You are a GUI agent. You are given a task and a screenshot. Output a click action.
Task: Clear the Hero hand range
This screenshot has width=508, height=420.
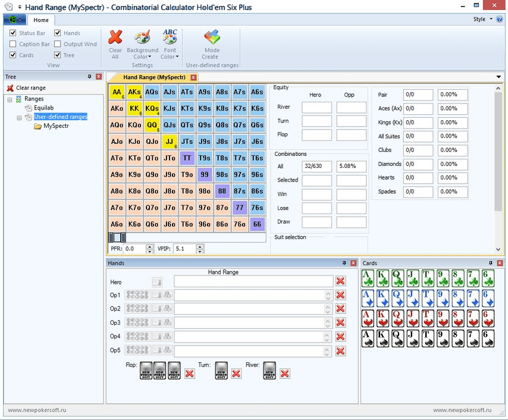pos(340,281)
